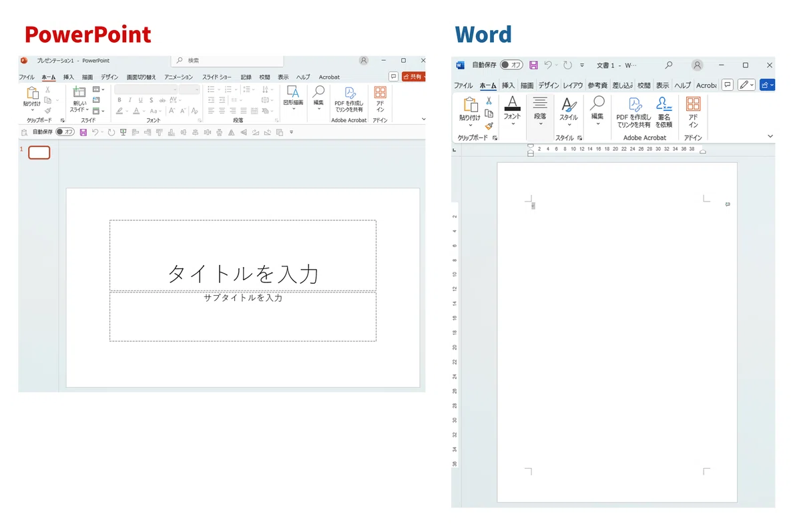
Task: Click the New Slide (新しいスライド) icon in PowerPoint
Action: pos(79,93)
